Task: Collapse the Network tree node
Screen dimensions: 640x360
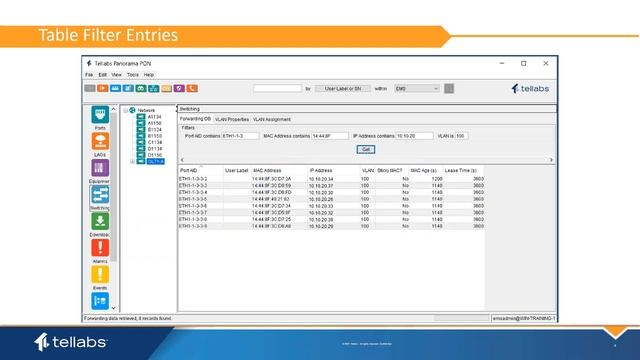Action: coord(126,111)
